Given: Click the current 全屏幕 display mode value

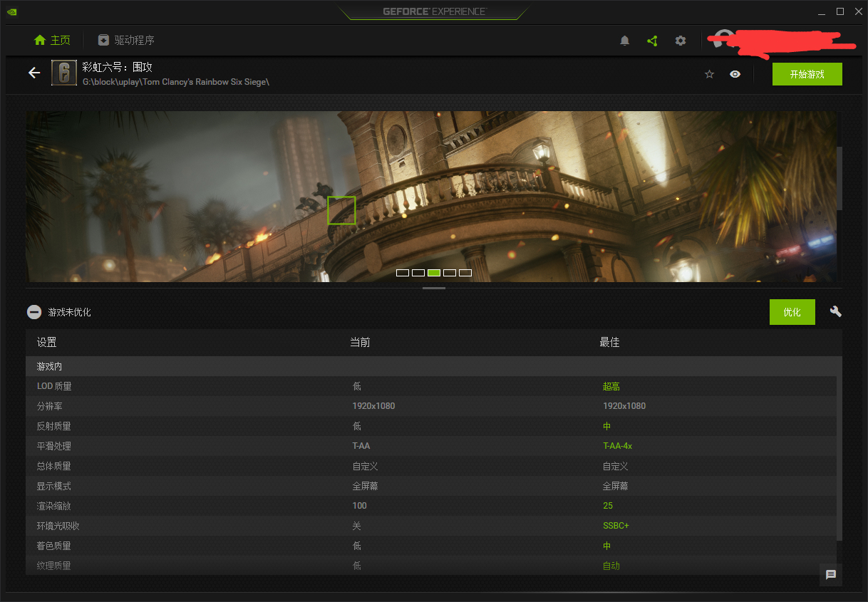Looking at the screenshot, I should pos(366,486).
